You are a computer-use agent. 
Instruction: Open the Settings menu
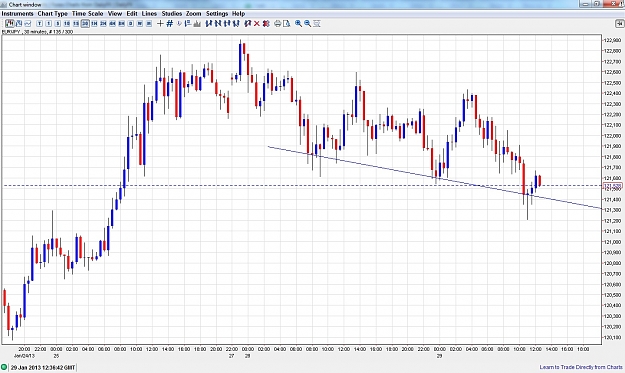[x=217, y=14]
